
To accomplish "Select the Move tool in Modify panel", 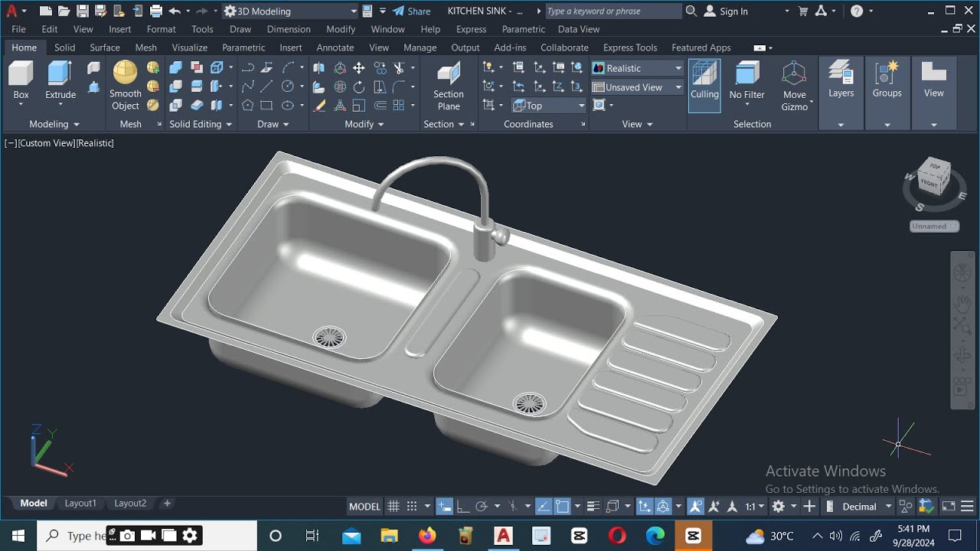I will [358, 68].
